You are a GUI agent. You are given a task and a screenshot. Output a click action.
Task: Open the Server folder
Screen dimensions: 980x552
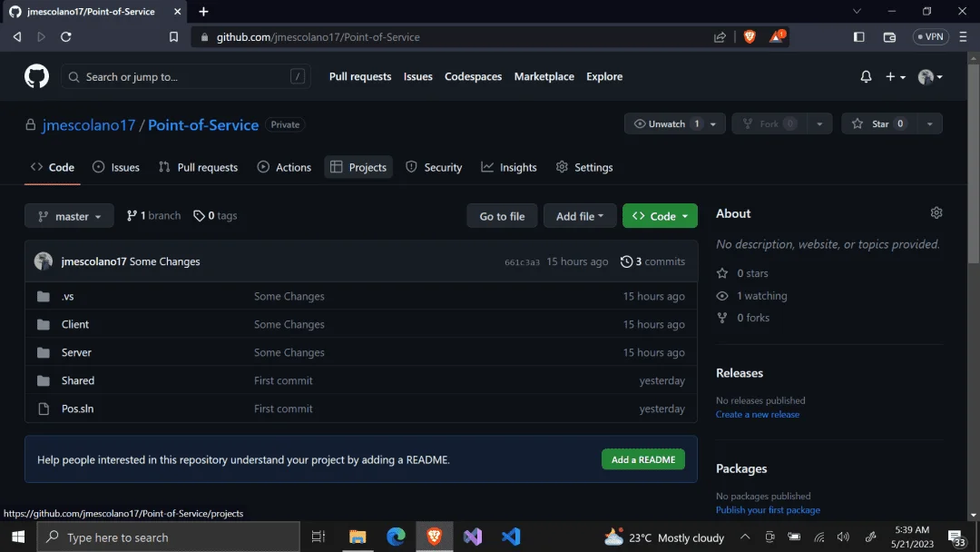(76, 352)
